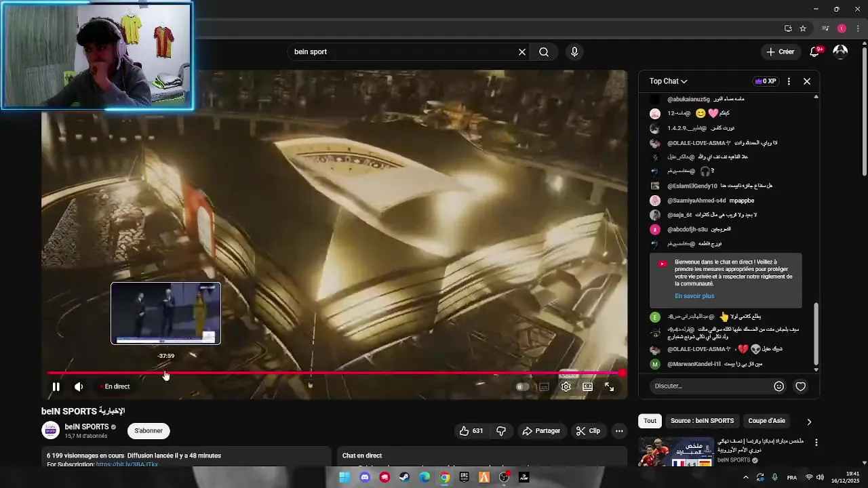Open chat options three-dot menu

[789, 81]
